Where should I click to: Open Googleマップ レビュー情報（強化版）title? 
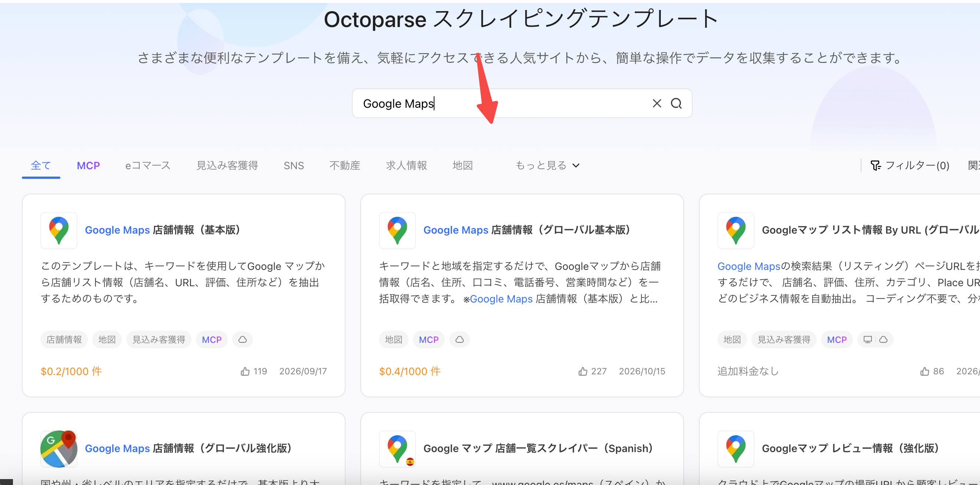(x=850, y=448)
